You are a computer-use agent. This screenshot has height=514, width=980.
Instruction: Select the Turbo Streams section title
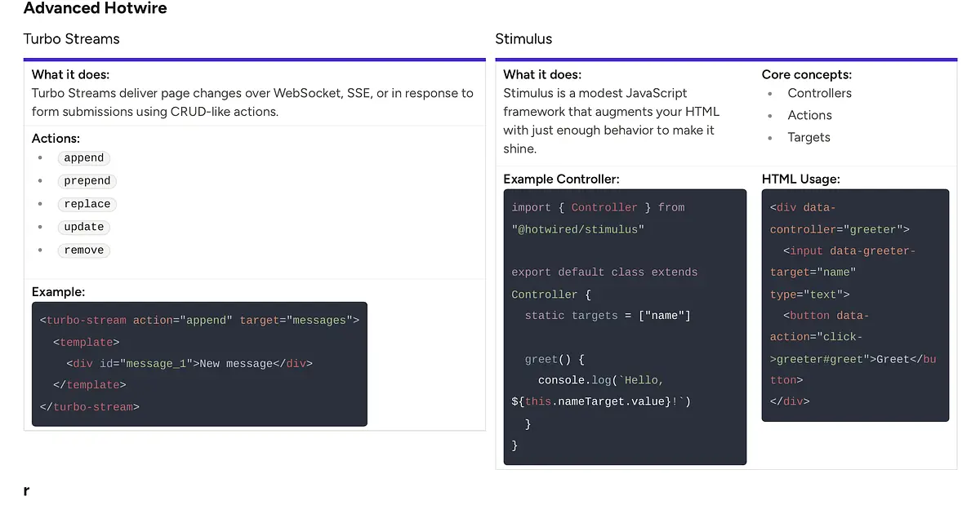[71, 39]
